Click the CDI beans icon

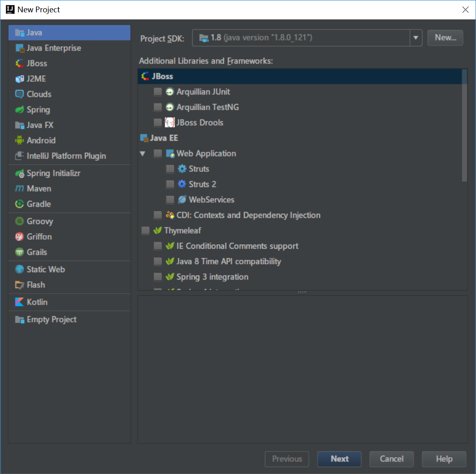pyautogui.click(x=170, y=215)
